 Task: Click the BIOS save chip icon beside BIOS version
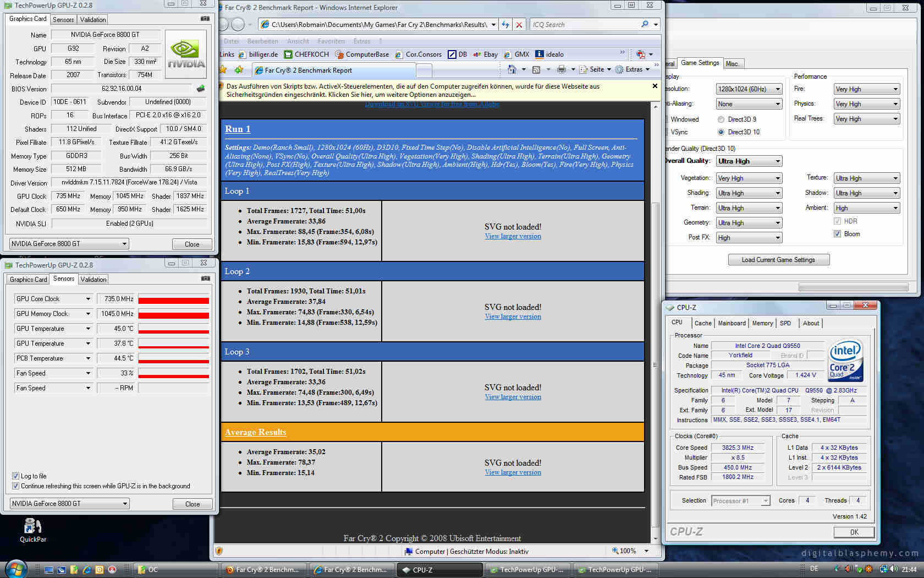pyautogui.click(x=201, y=88)
